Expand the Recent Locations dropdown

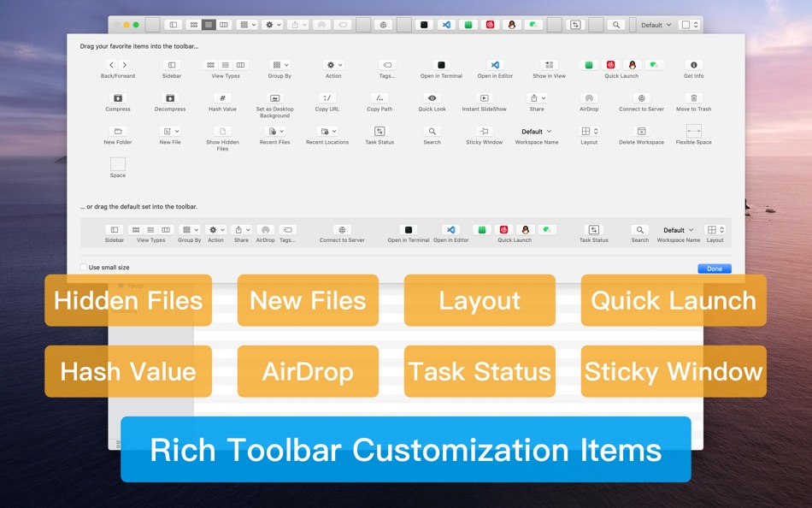point(327,131)
